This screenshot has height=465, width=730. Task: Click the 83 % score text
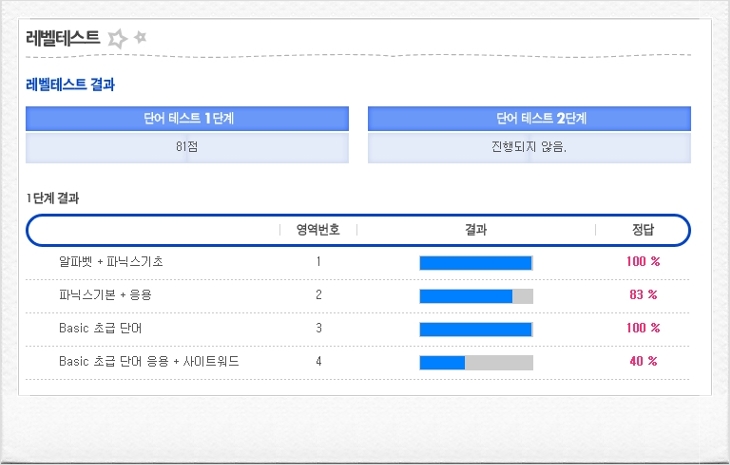[643, 295]
